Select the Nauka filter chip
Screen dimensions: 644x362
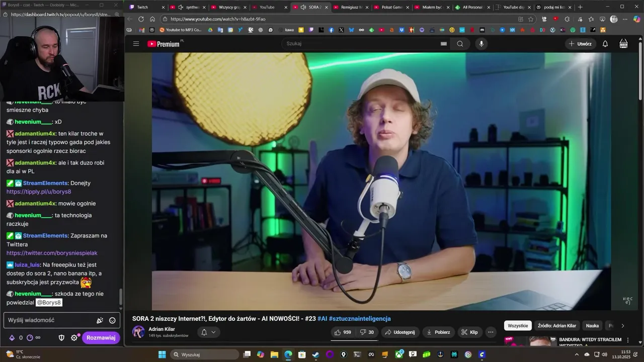point(592,326)
